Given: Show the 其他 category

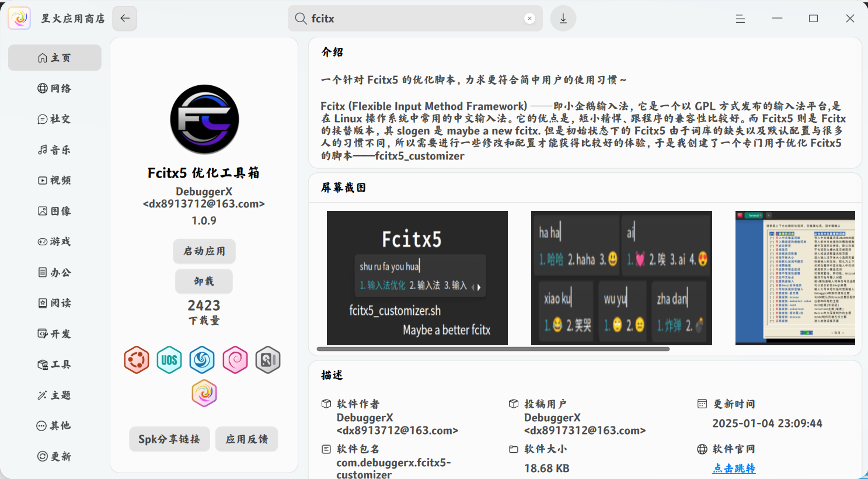Looking at the screenshot, I should [55, 426].
